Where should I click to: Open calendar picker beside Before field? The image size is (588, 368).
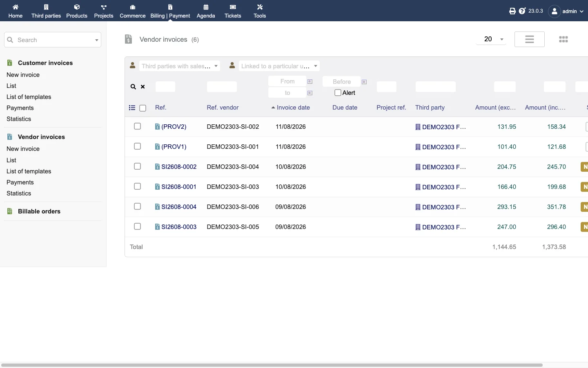(x=364, y=82)
